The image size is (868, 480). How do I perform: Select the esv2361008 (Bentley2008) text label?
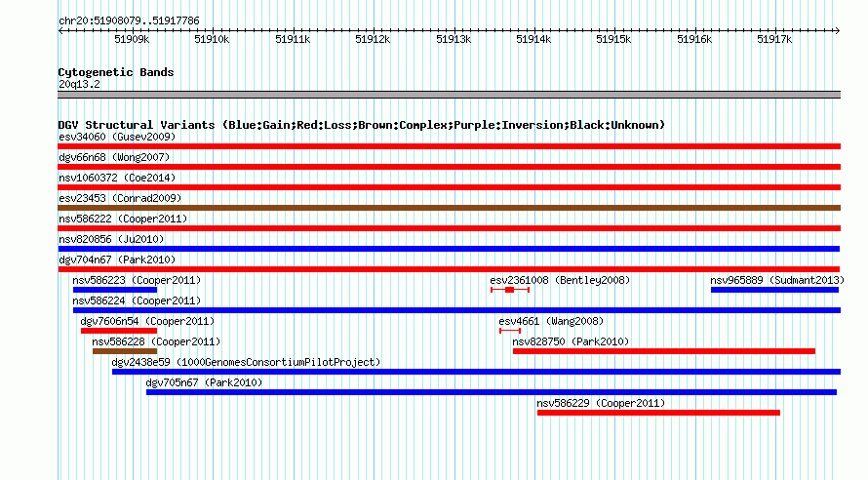click(560, 280)
